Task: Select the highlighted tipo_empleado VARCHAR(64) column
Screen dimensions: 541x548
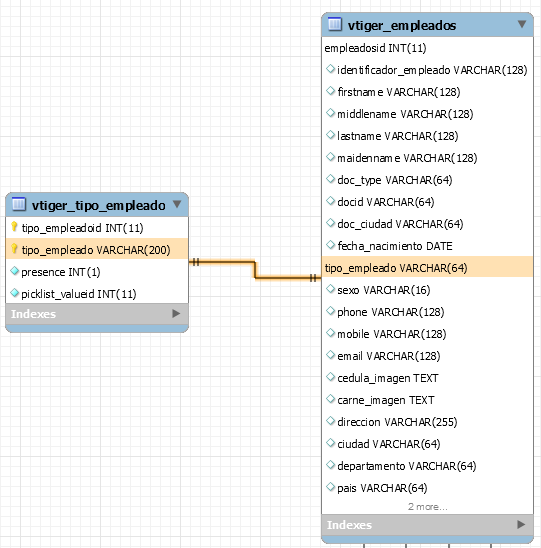Action: coord(427,267)
